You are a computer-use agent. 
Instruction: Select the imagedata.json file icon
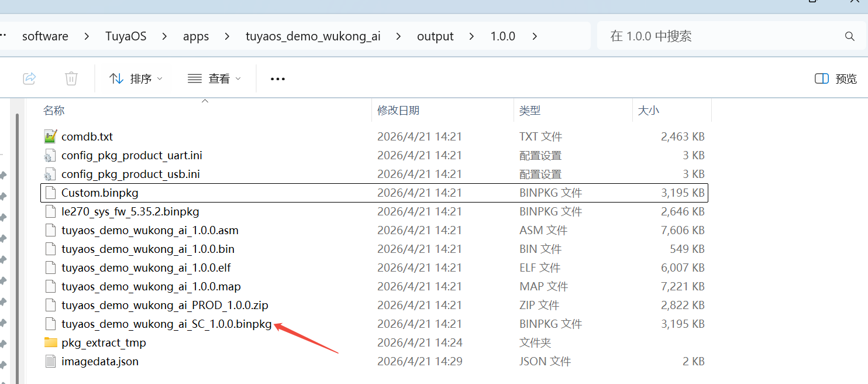(51, 361)
